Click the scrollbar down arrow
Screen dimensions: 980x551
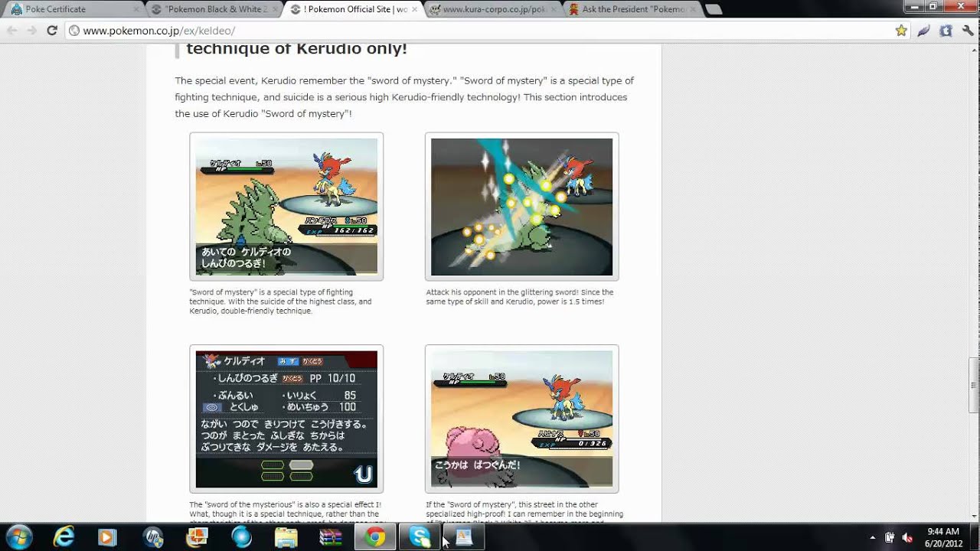coord(973,517)
